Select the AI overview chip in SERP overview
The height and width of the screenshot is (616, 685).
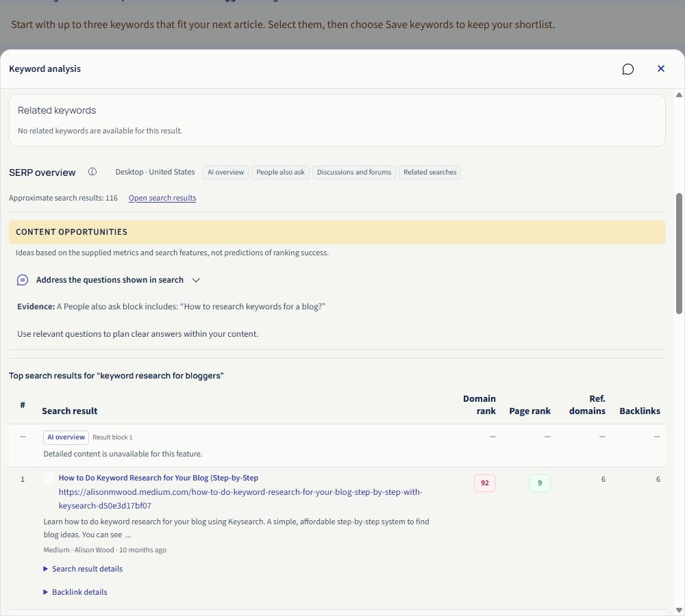[x=226, y=172]
